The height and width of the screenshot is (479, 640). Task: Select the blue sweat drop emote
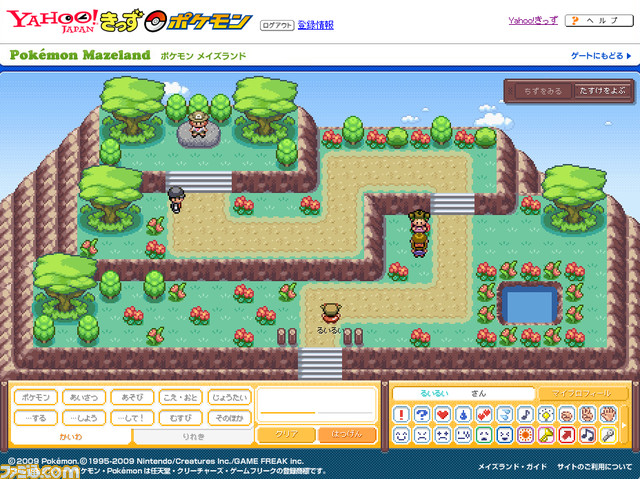pos(463,415)
